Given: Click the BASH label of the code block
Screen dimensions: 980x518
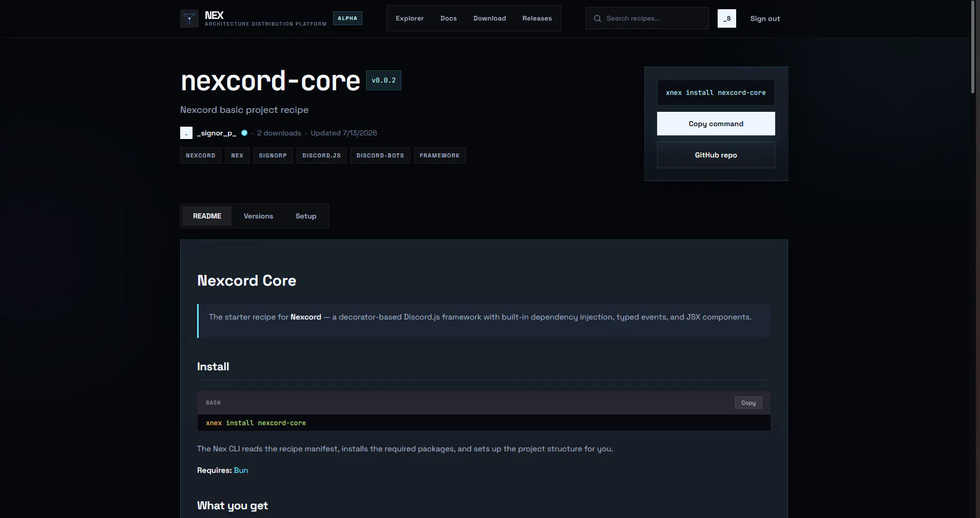Looking at the screenshot, I should pyautogui.click(x=213, y=403).
